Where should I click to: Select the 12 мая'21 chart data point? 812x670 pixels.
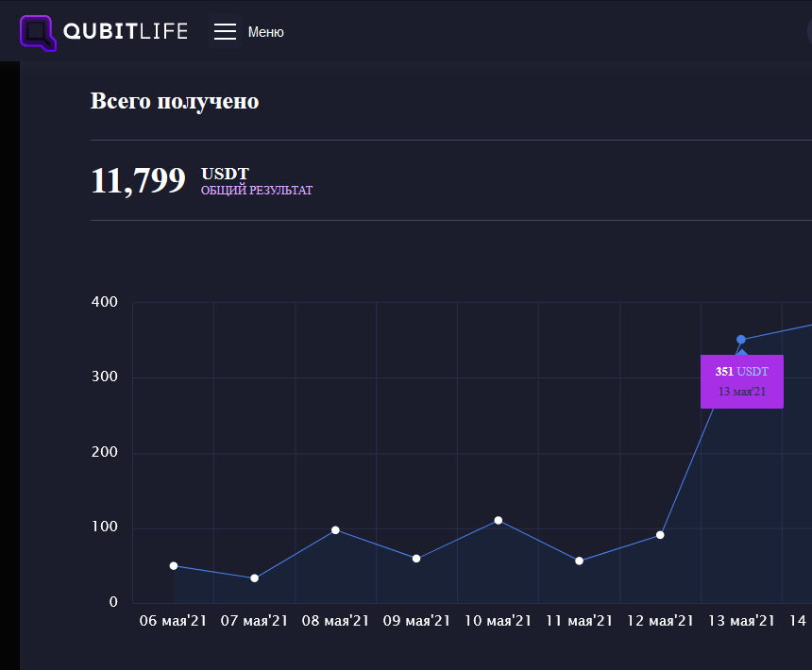click(x=660, y=535)
